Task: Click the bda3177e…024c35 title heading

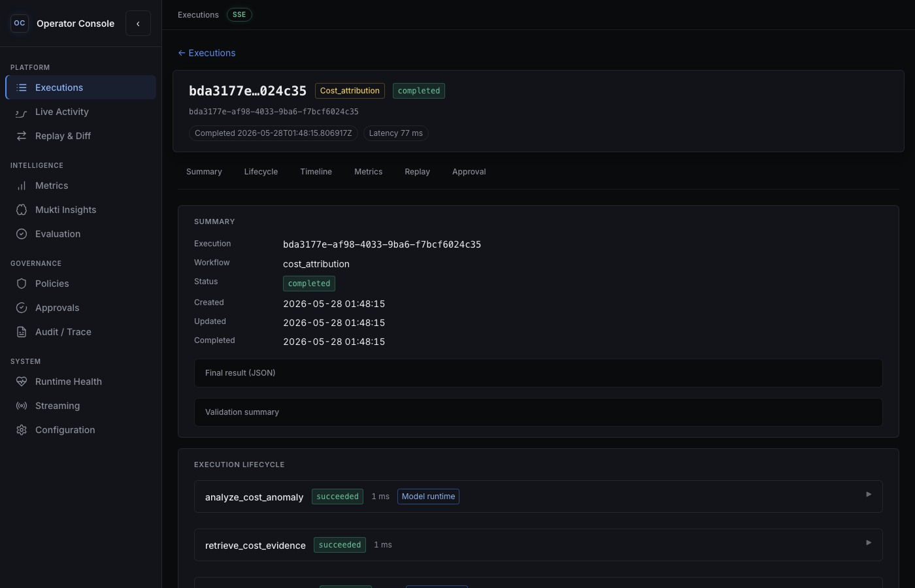Action: (248, 91)
